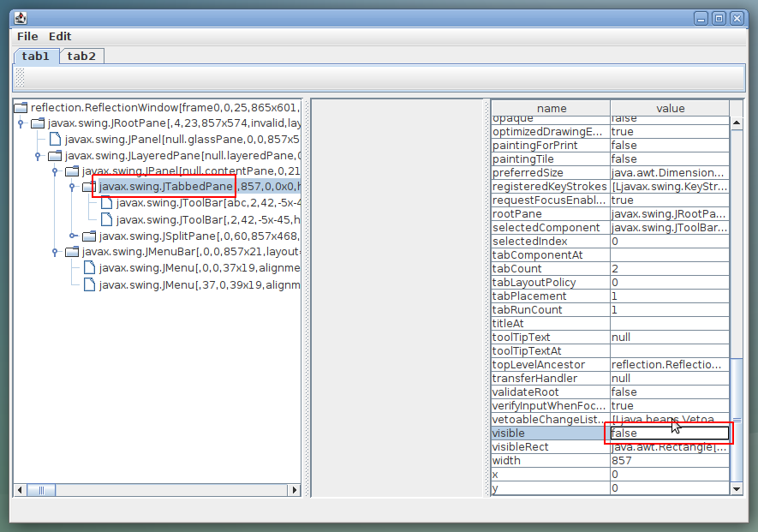This screenshot has width=758, height=532.
Task: Select the 'visible' property name cell
Action: click(x=551, y=433)
